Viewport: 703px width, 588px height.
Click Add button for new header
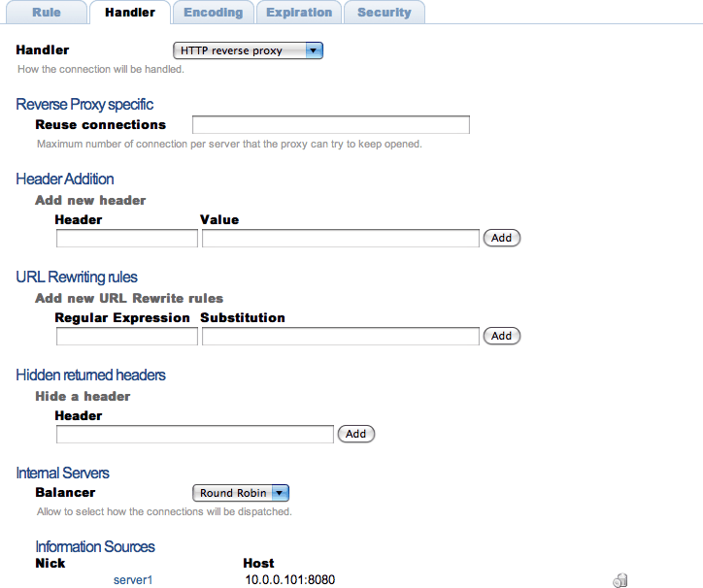click(501, 238)
